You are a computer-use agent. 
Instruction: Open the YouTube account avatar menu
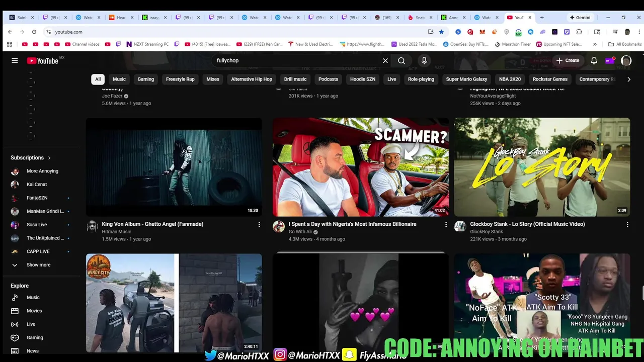coord(626,60)
